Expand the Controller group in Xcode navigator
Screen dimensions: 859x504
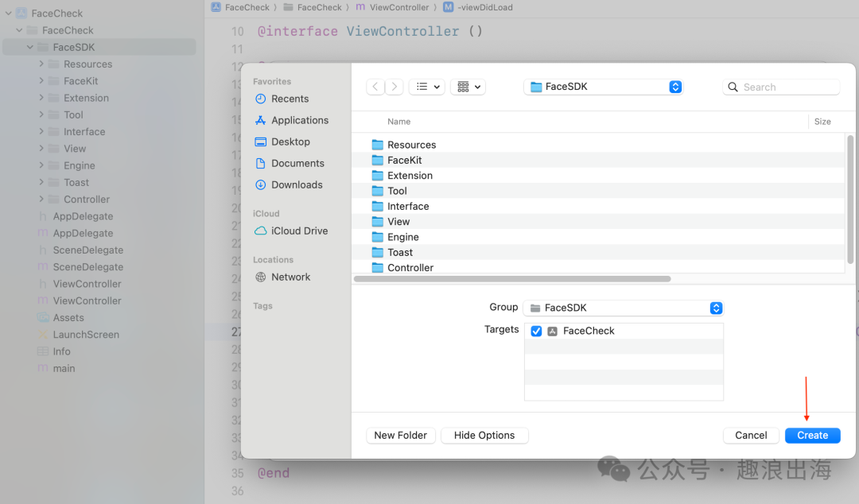[41, 199]
